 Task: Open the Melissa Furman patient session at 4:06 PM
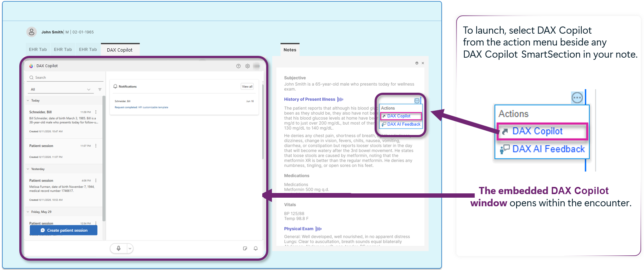(63, 190)
